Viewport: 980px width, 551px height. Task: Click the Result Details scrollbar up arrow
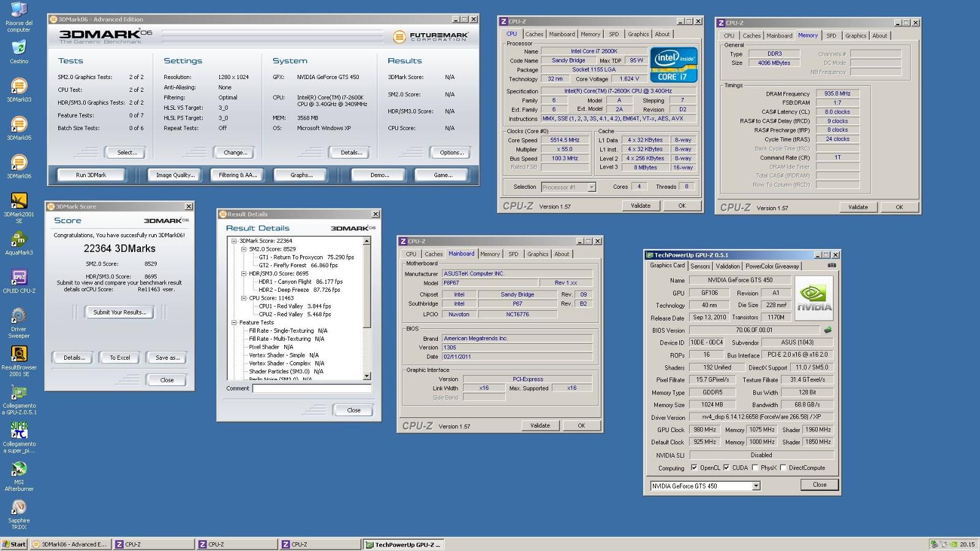coord(367,241)
